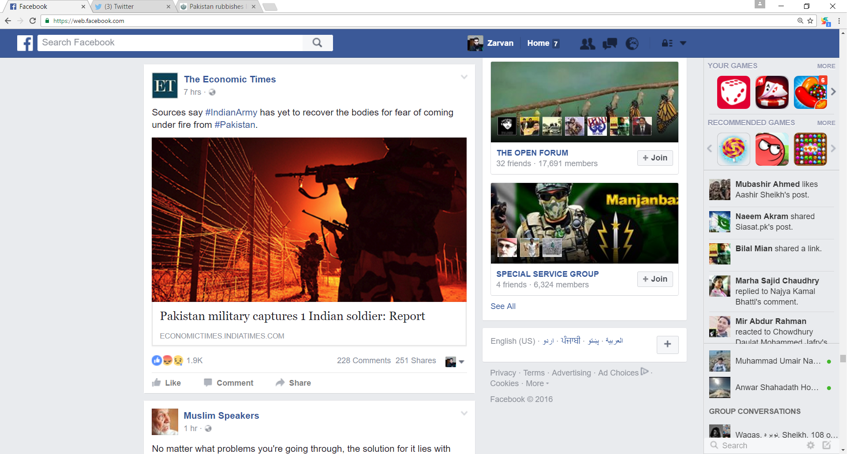Reload the page with the refresh icon
The height and width of the screenshot is (454, 868).
click(33, 21)
